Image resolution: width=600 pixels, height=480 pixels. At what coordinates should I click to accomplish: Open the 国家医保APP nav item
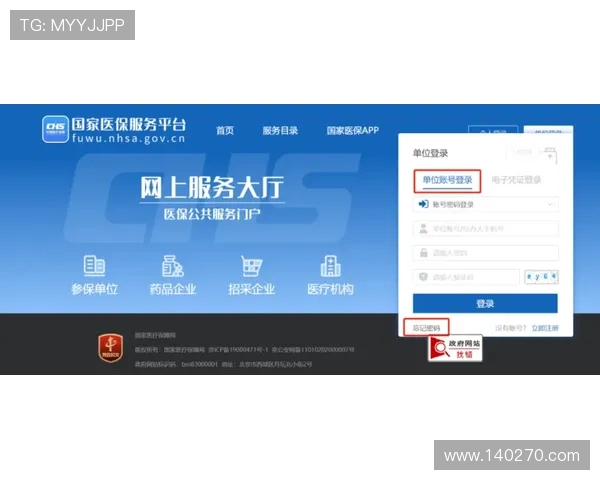[352, 131]
